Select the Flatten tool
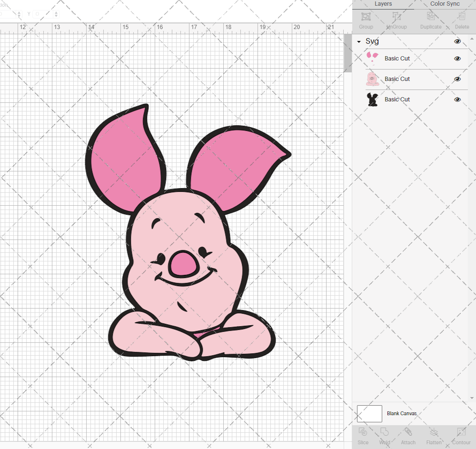 [434, 432]
